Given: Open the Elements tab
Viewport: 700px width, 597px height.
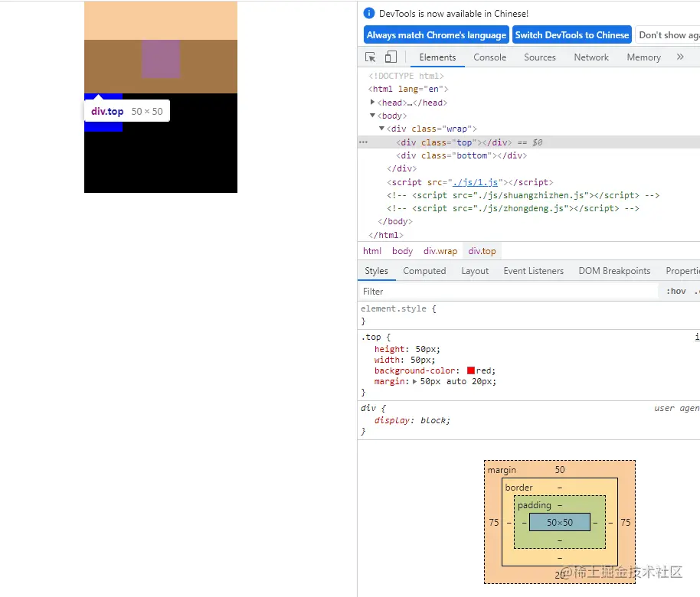Looking at the screenshot, I should click(437, 57).
